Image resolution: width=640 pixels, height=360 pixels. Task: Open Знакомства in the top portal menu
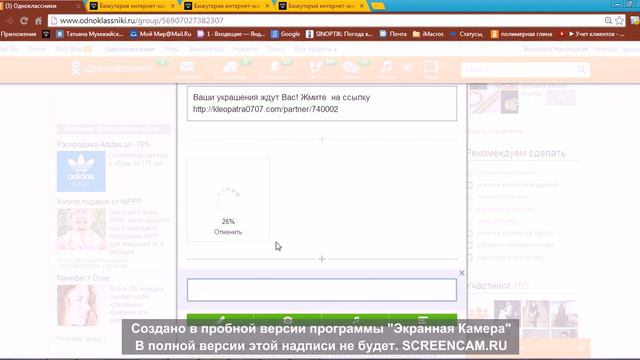(x=206, y=49)
